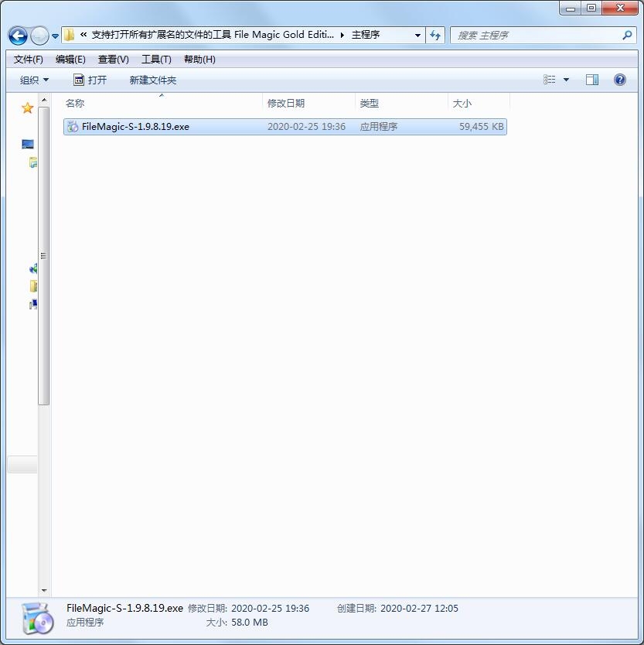The width and height of the screenshot is (644, 645).
Task: Click the blue Back navigation arrow
Action: 18,36
